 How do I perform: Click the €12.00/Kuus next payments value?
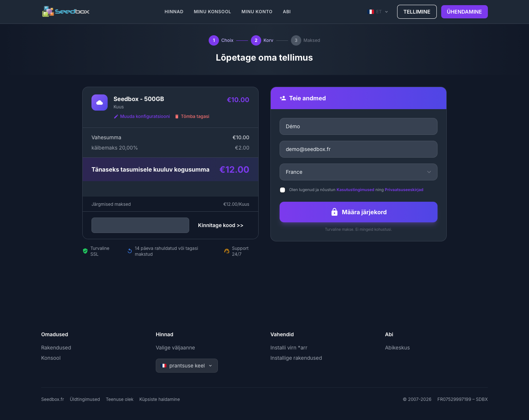click(236, 204)
